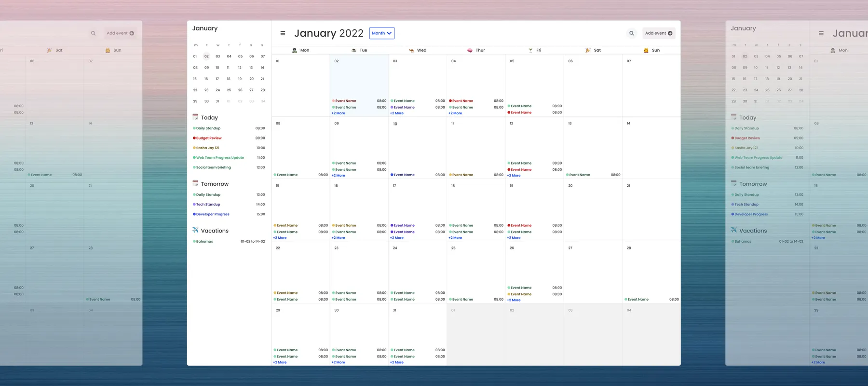Screen dimensions: 868x386
Task: Click +2 More on January 04
Action: coord(455,113)
